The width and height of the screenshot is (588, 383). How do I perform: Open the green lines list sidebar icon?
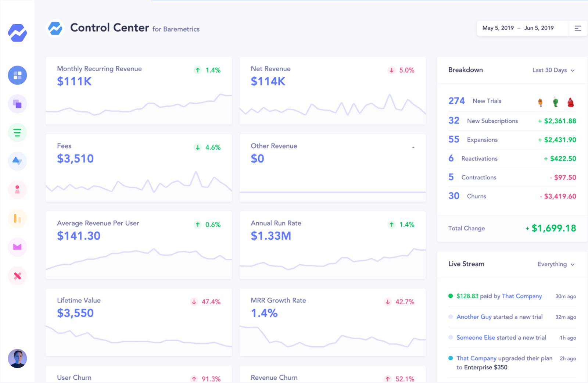point(17,133)
